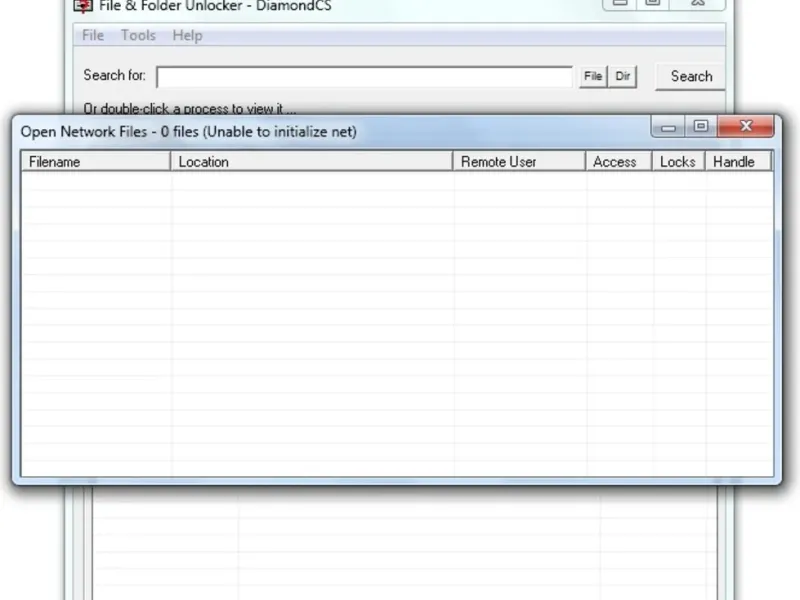Sort by the Handle column header
The width and height of the screenshot is (800, 600).
pos(738,162)
